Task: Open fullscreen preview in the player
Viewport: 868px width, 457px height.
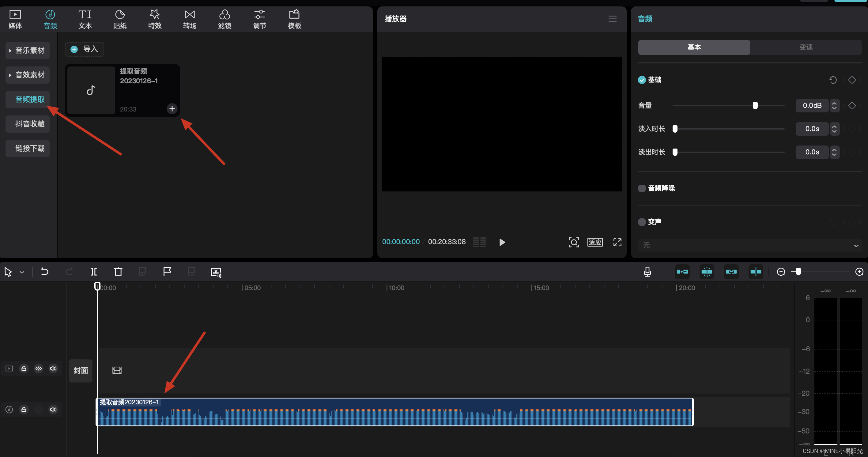Action: pos(617,242)
